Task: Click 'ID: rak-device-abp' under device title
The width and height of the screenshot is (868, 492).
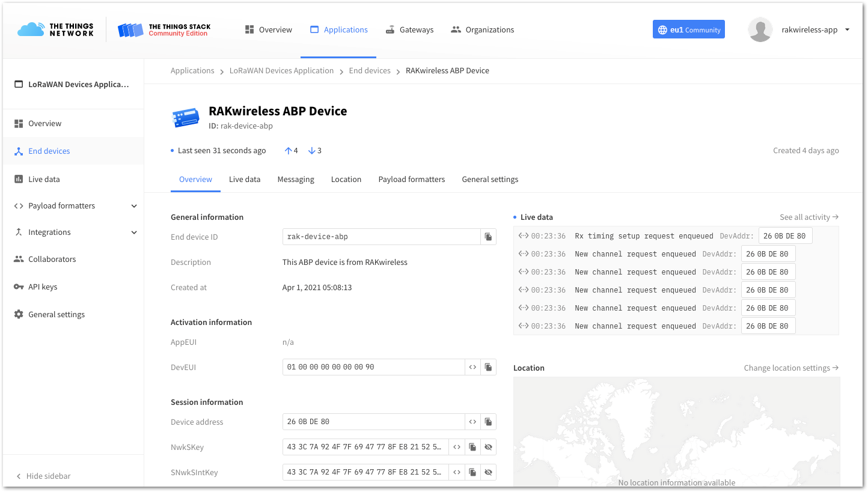Action: coord(240,126)
